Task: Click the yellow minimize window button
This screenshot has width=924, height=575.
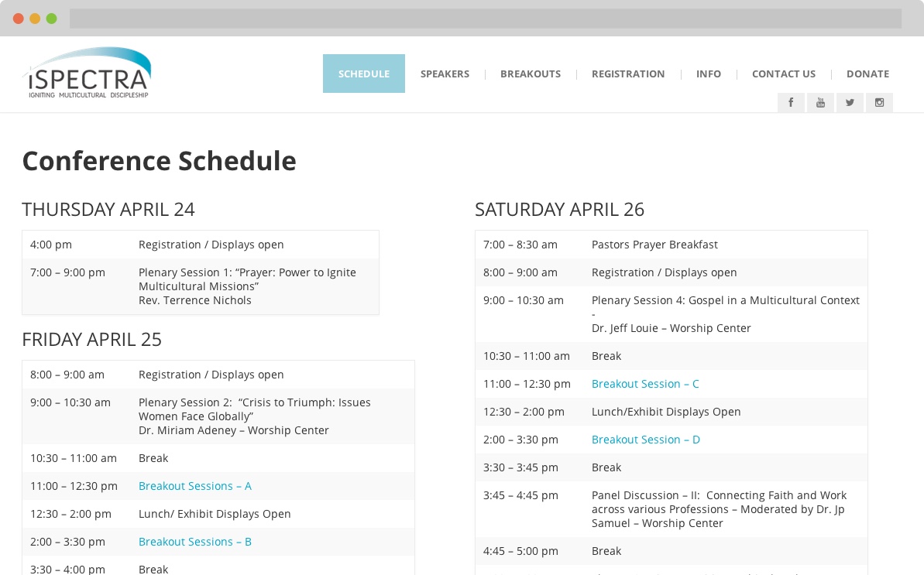Action: [34, 18]
